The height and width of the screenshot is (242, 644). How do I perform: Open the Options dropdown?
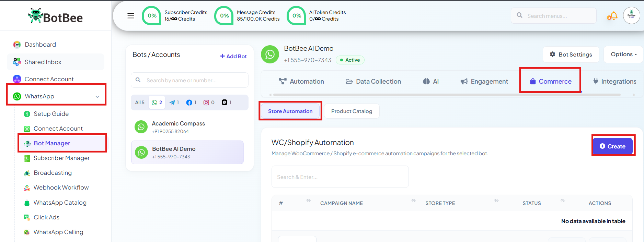(623, 55)
